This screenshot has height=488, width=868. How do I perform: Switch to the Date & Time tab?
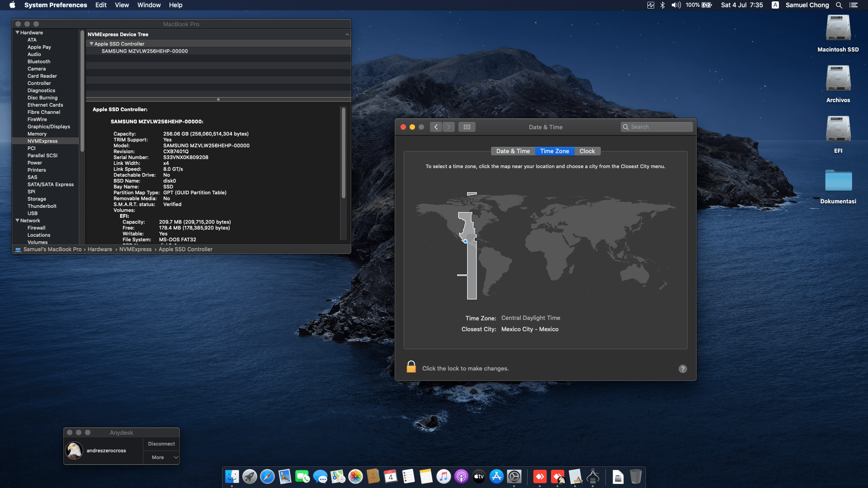(x=513, y=151)
